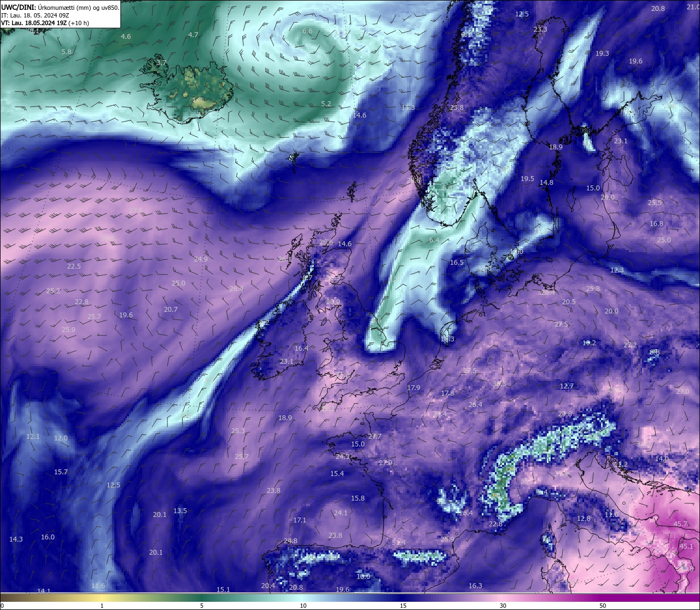Click the title text 'UWC/DINI: Úrkomumætti (mm) og uv850.'
This screenshot has width=700, height=610.
60,7
